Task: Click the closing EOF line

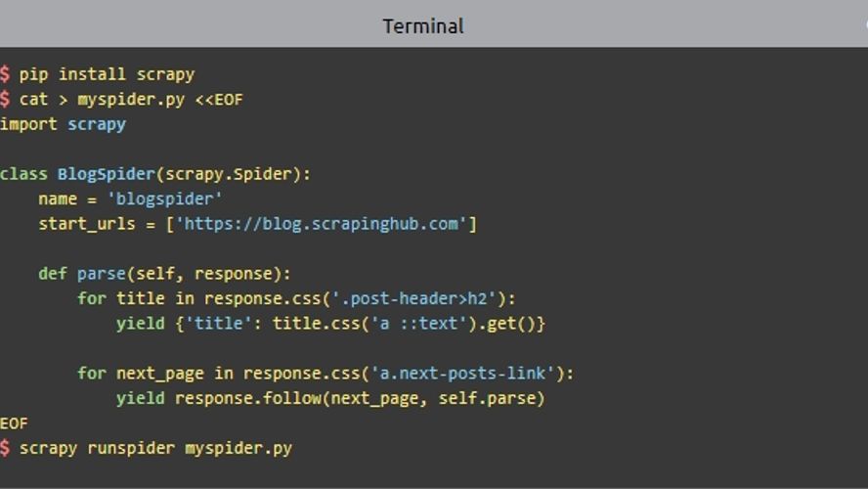Action: [x=15, y=423]
